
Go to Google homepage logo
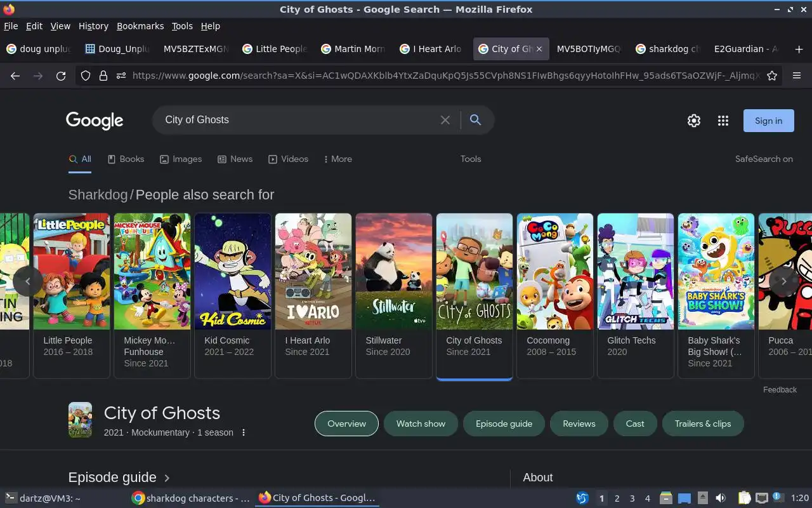tap(95, 121)
